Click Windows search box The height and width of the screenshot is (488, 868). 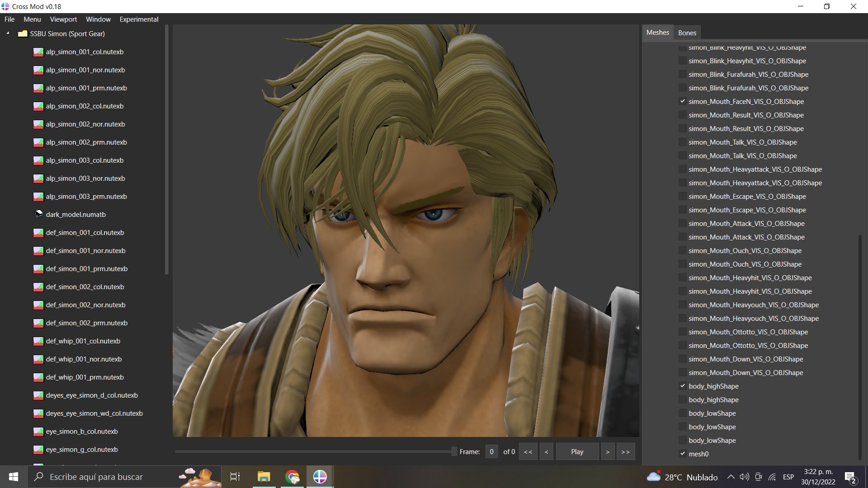pos(124,477)
